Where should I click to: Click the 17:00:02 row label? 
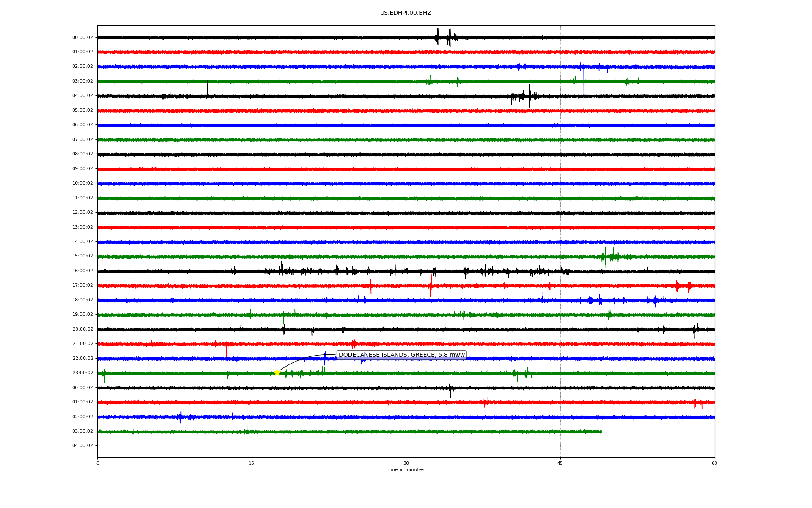coord(82,285)
